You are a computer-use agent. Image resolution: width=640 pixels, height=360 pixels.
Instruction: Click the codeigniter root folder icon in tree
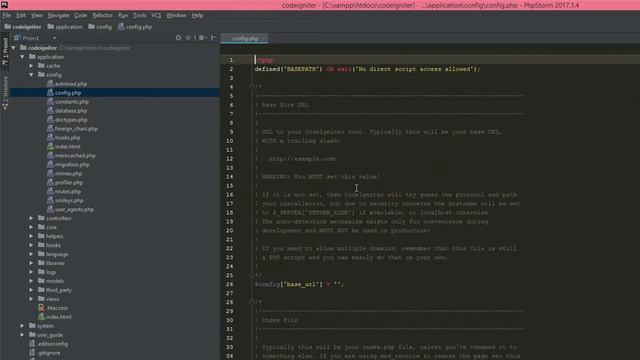click(23, 48)
